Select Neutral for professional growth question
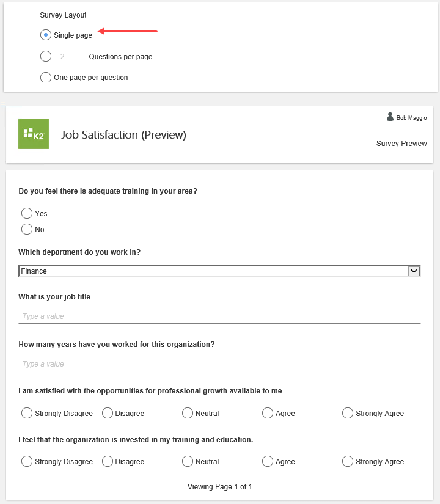 pyautogui.click(x=188, y=413)
